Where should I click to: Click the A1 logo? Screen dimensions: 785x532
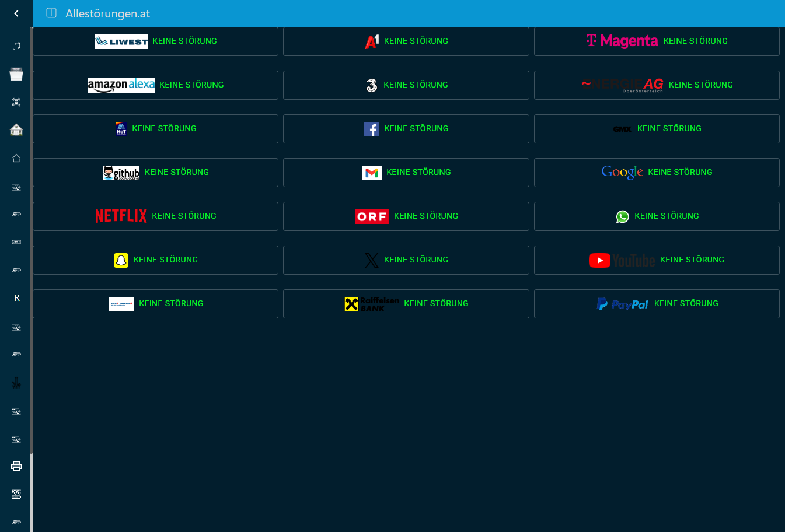tap(372, 41)
